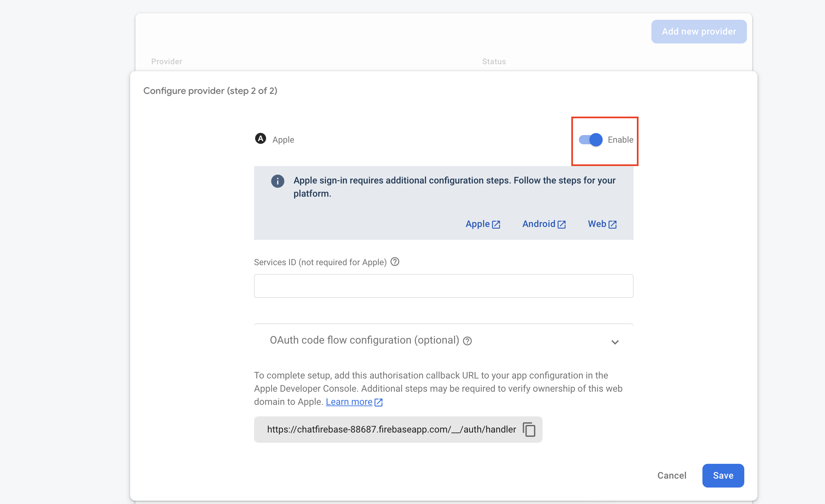Click the info icon in the blue notice
The image size is (825, 504).
[277, 181]
